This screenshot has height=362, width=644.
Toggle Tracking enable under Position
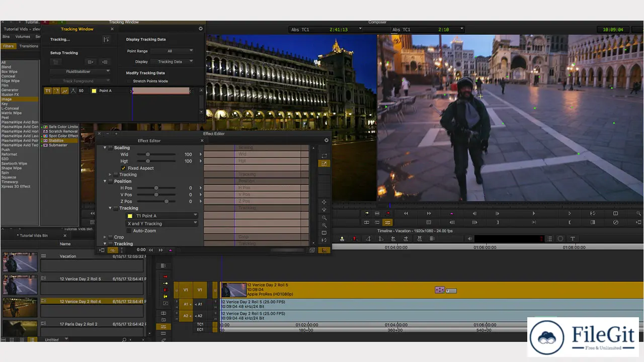pyautogui.click(x=116, y=208)
